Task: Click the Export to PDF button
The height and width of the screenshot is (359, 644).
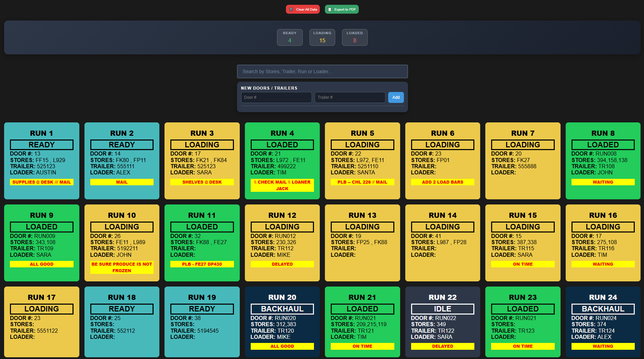Action: [342, 10]
